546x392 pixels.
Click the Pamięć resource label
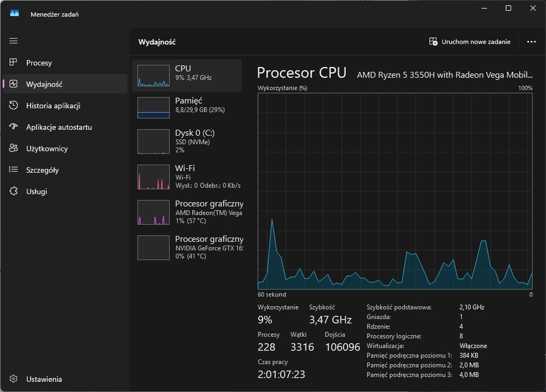pos(188,100)
